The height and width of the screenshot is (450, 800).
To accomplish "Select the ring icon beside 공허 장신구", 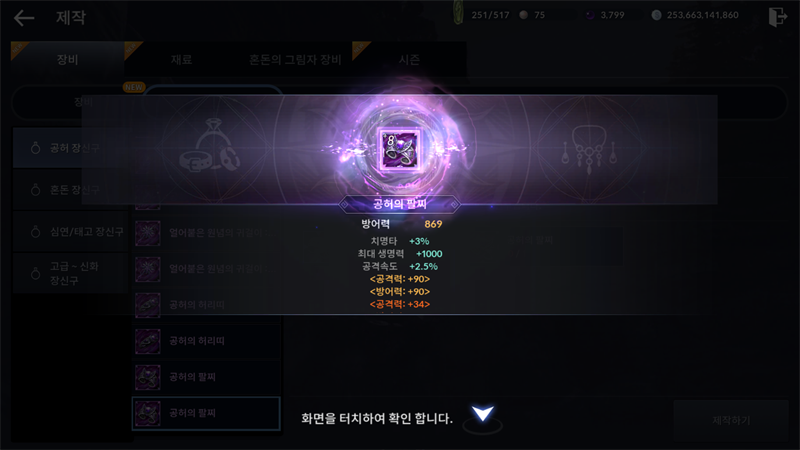I will click(35, 148).
